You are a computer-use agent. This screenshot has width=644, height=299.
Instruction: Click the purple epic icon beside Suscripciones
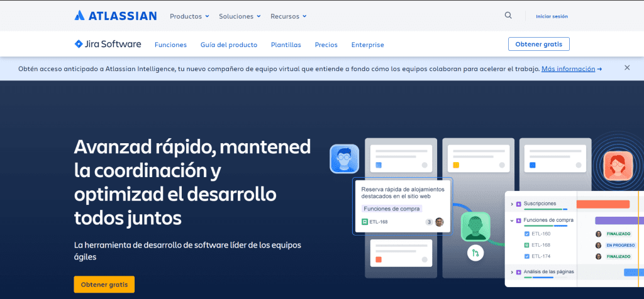click(518, 204)
